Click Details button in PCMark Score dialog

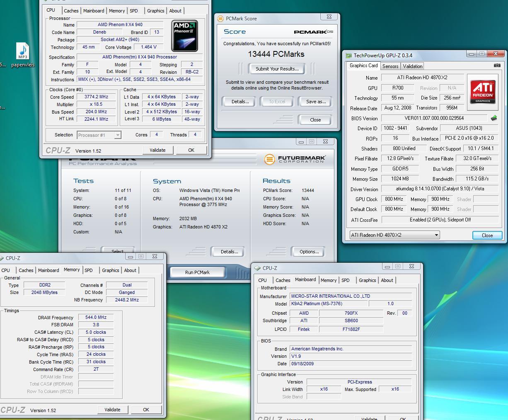coord(240,102)
